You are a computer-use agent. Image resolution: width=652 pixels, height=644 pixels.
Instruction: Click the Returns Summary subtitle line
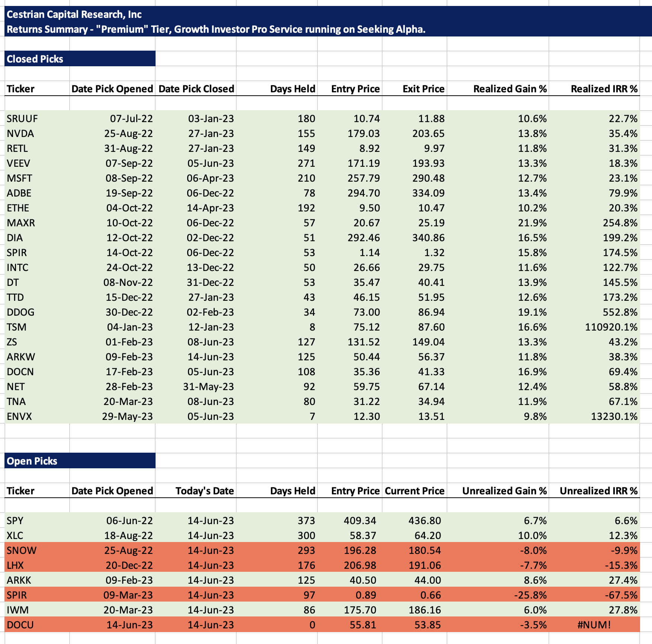pyautogui.click(x=216, y=29)
